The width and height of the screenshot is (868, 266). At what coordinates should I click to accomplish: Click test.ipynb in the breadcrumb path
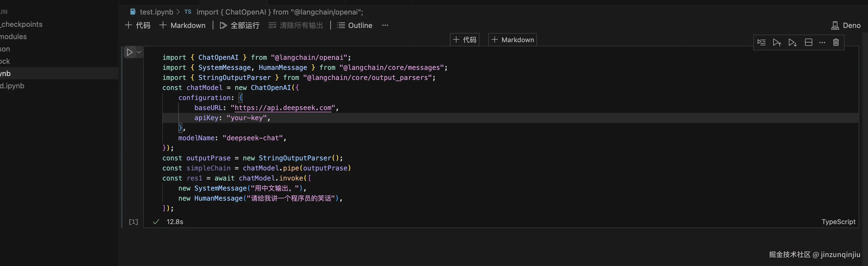(x=156, y=12)
